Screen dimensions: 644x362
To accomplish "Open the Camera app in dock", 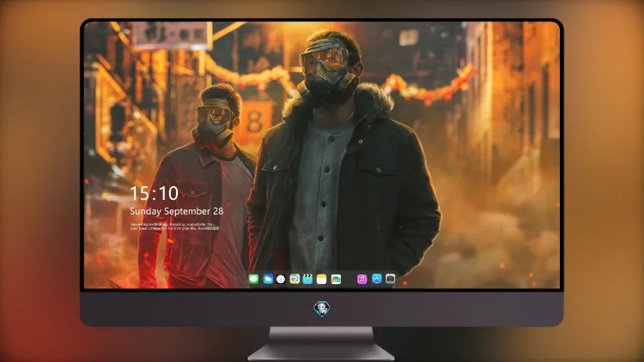I will tap(390, 279).
